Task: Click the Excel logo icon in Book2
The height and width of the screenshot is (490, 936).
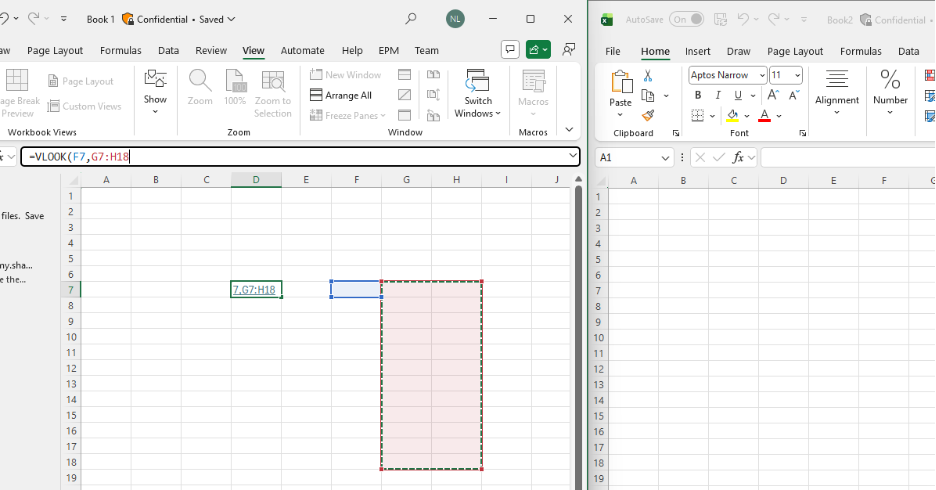Action: (x=606, y=20)
